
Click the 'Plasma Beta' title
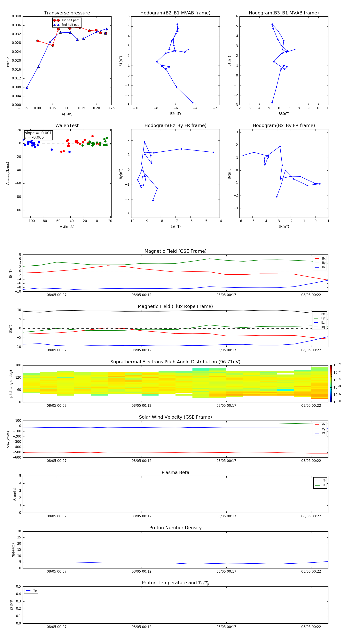pos(175,472)
